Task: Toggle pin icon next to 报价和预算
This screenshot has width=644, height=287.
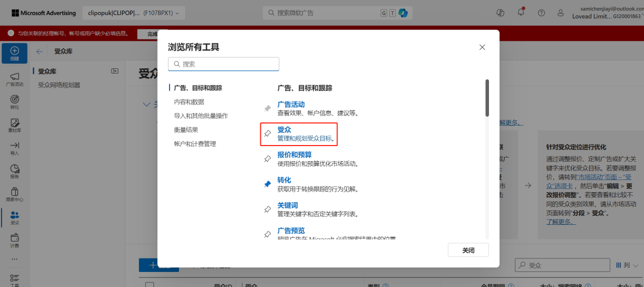Action: pyautogui.click(x=268, y=159)
